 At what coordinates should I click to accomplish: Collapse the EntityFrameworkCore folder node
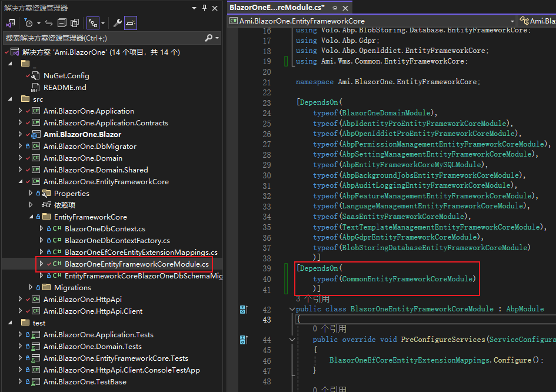point(31,217)
